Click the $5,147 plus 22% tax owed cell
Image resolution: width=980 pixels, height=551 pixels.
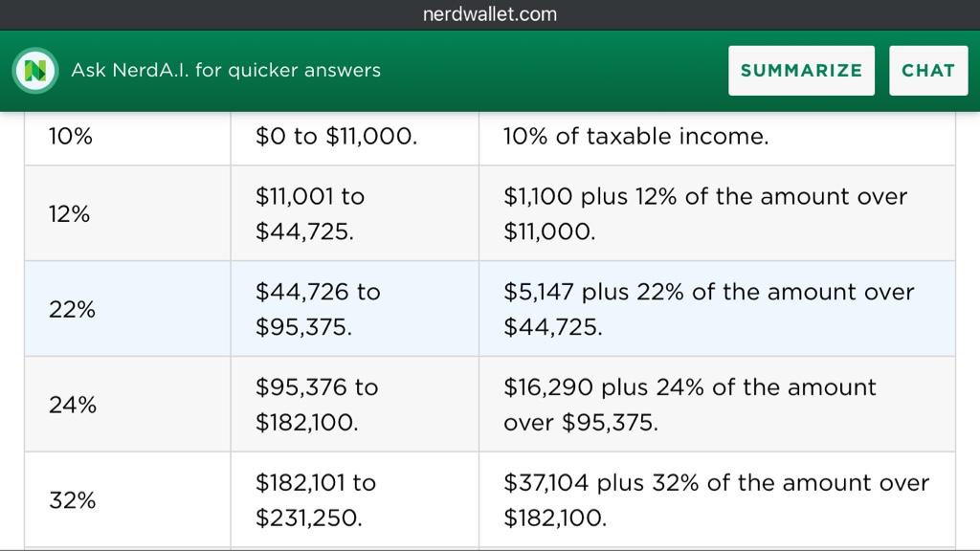click(717, 309)
